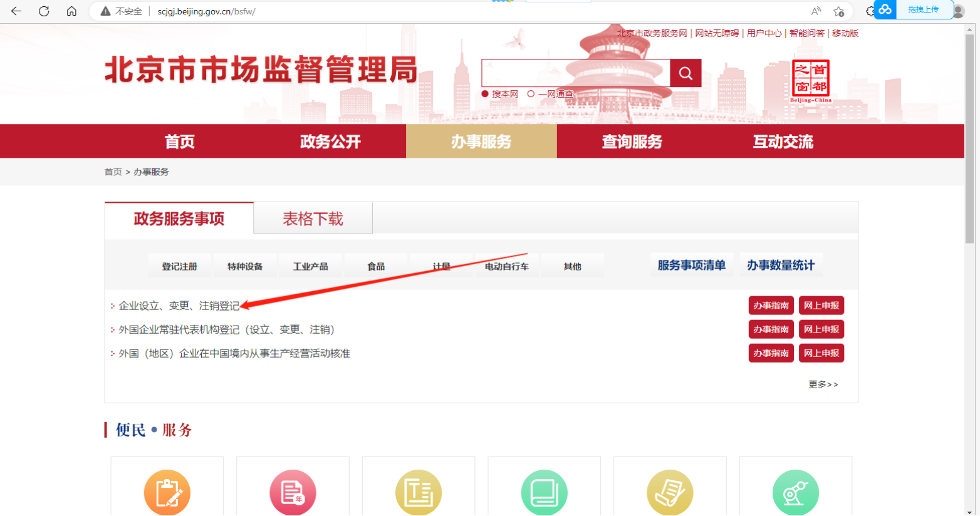Viewport: 980px width, 516px height.
Task: Select the 搜本网 radio button
Action: (x=485, y=93)
